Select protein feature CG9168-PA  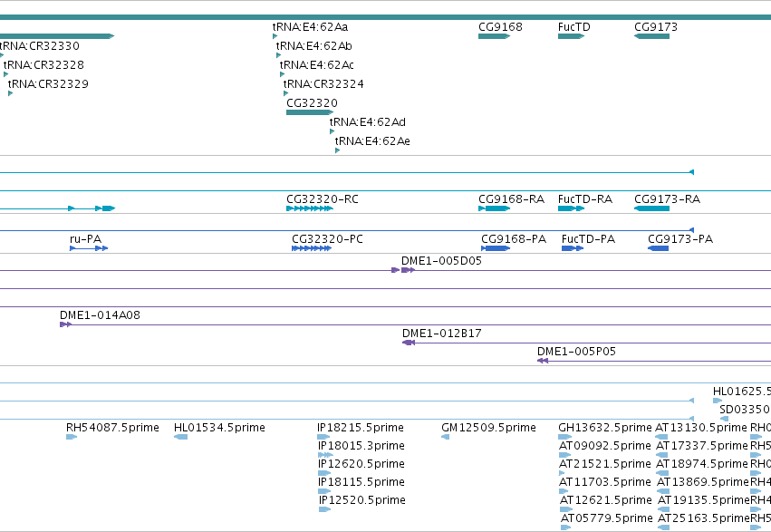pyautogui.click(x=496, y=248)
